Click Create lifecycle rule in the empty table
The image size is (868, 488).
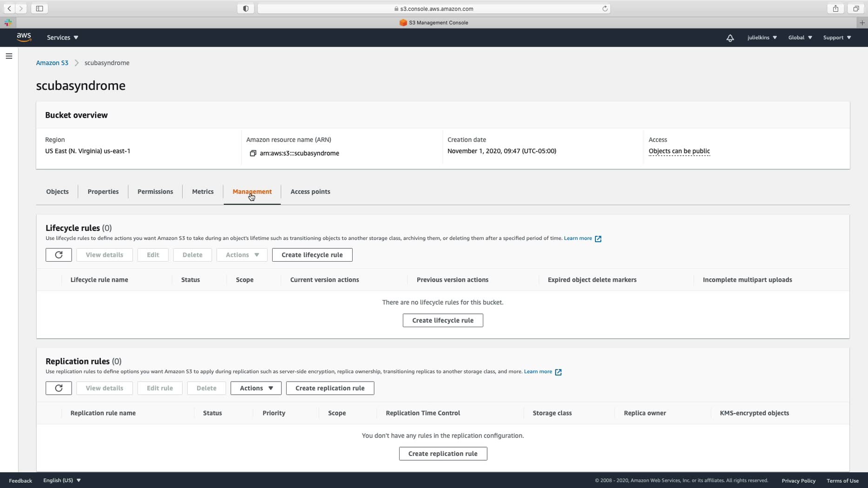pyautogui.click(x=443, y=320)
